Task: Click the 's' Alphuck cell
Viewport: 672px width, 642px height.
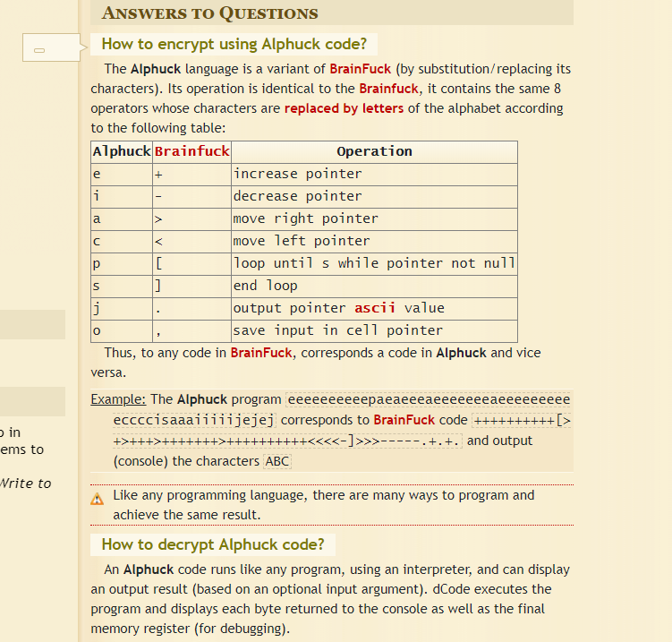Action: (x=122, y=286)
